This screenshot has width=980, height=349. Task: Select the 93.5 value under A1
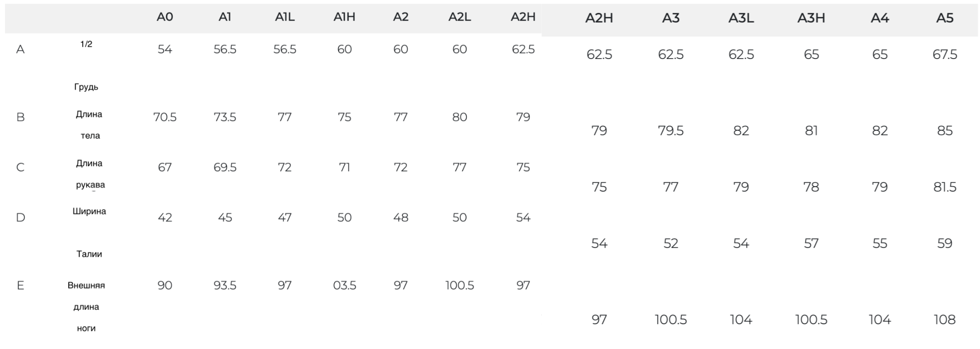click(x=225, y=285)
